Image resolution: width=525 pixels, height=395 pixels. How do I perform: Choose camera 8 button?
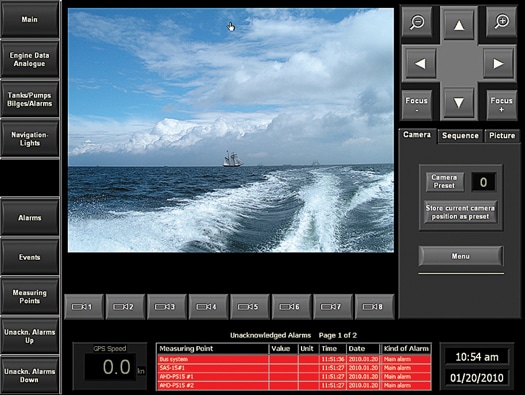[374, 307]
